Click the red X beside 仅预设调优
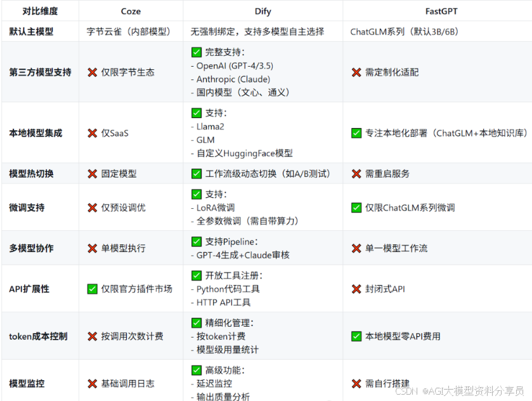532x401 pixels. 93,208
